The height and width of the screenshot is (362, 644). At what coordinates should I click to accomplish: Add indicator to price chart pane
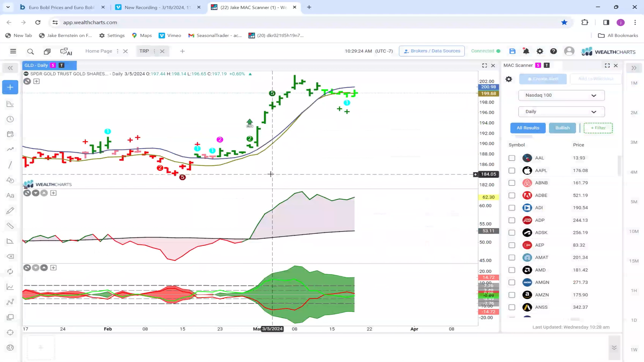(x=36, y=81)
